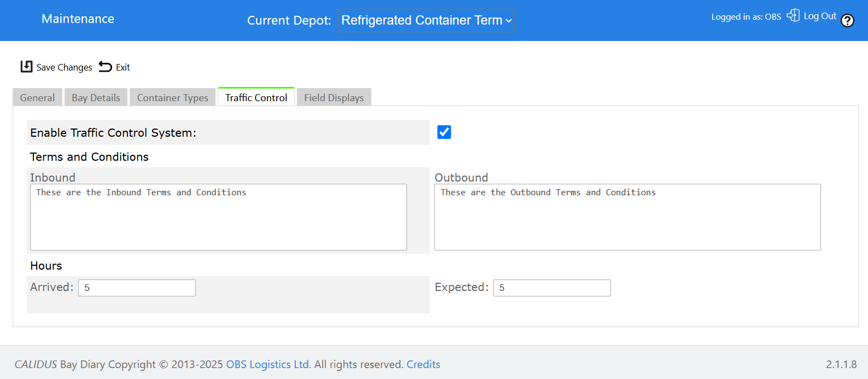
Task: Focus the Inbound terms text area
Action: click(x=218, y=217)
